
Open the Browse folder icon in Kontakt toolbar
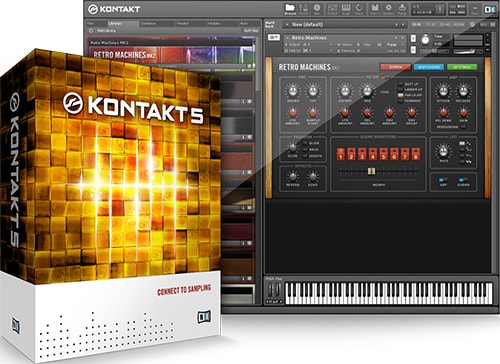(290, 8)
